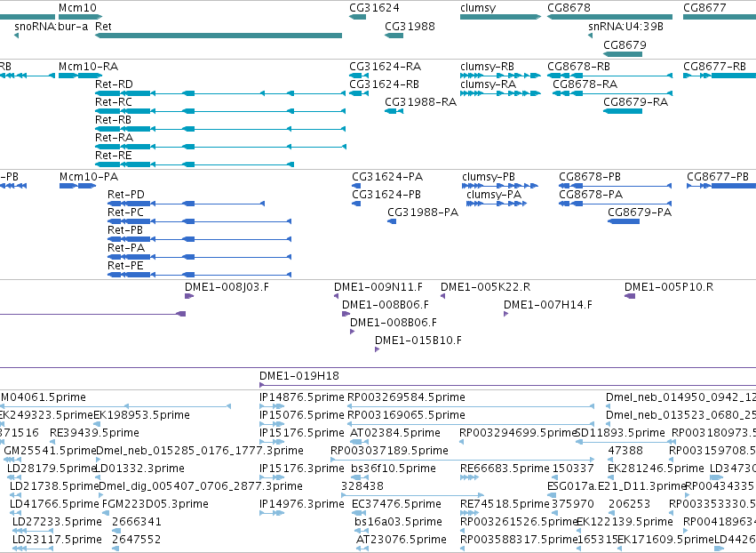
Task: Select the RE66683.5prime EST label
Action: (505, 469)
